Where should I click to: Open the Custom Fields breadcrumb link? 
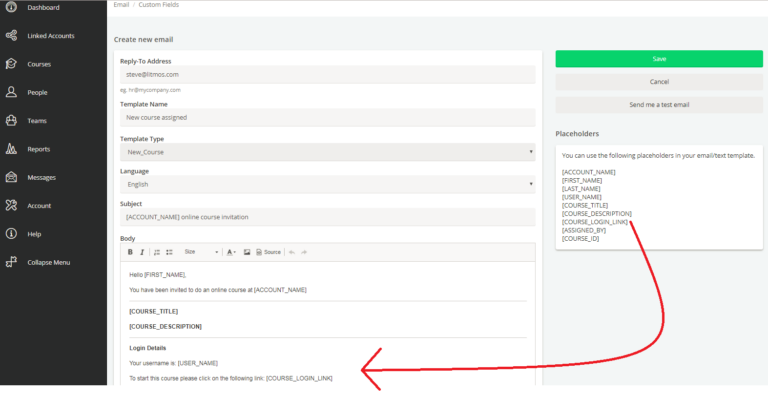159,4
